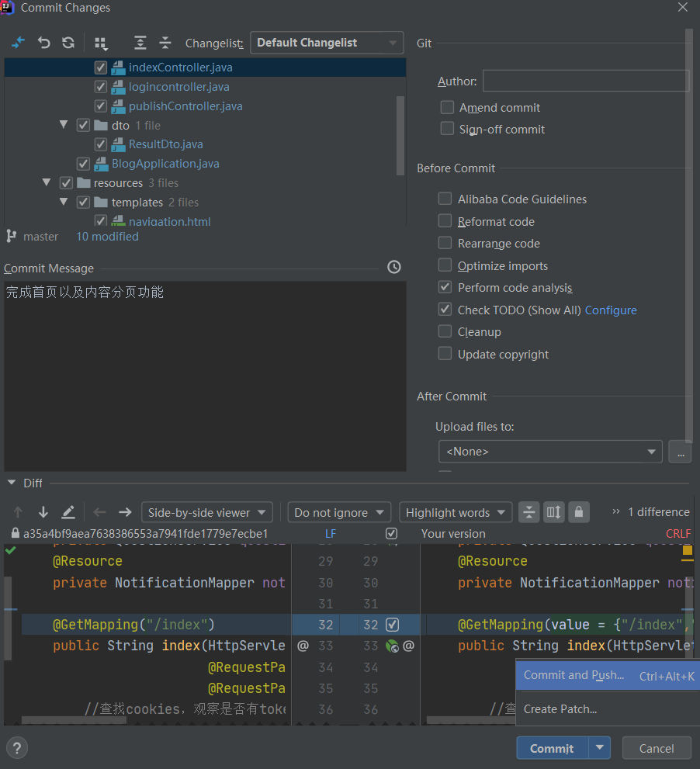Click the 10 modified link

click(x=107, y=237)
